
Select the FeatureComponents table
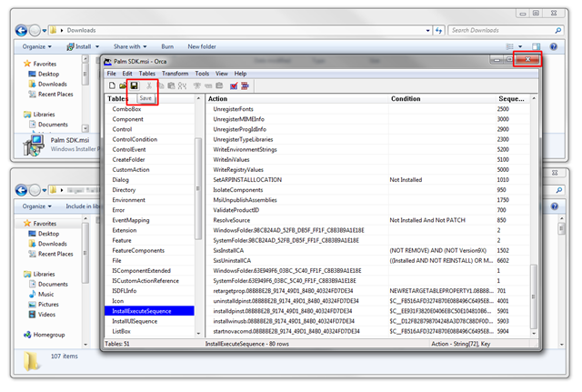(x=149, y=250)
